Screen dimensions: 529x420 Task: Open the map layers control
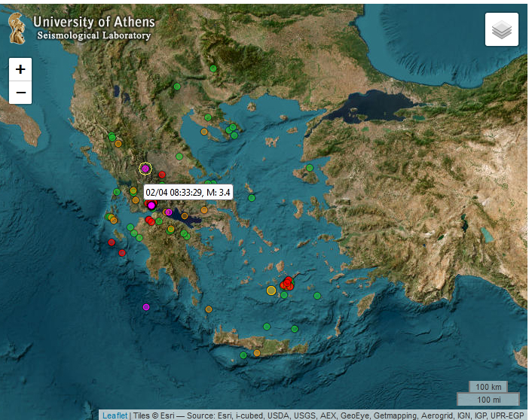point(501,30)
